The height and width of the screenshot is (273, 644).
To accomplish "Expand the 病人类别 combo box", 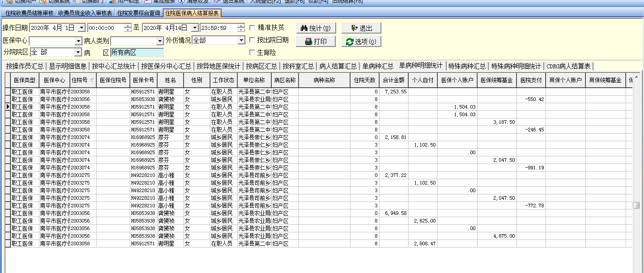I will tap(160, 41).
